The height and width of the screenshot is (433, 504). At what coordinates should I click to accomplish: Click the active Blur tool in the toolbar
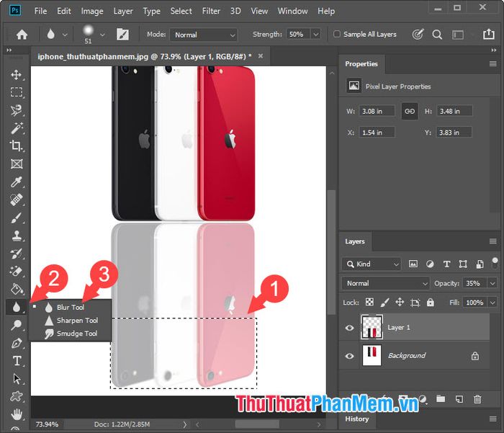(x=17, y=307)
